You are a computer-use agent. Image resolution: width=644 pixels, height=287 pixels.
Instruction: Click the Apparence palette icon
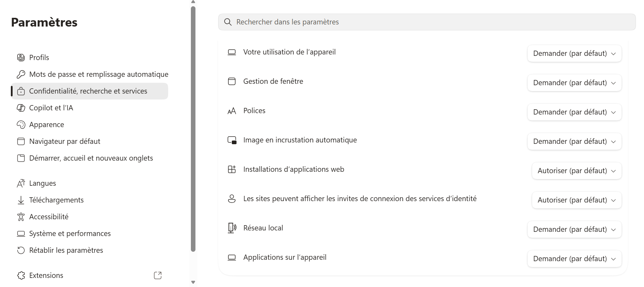click(x=21, y=125)
